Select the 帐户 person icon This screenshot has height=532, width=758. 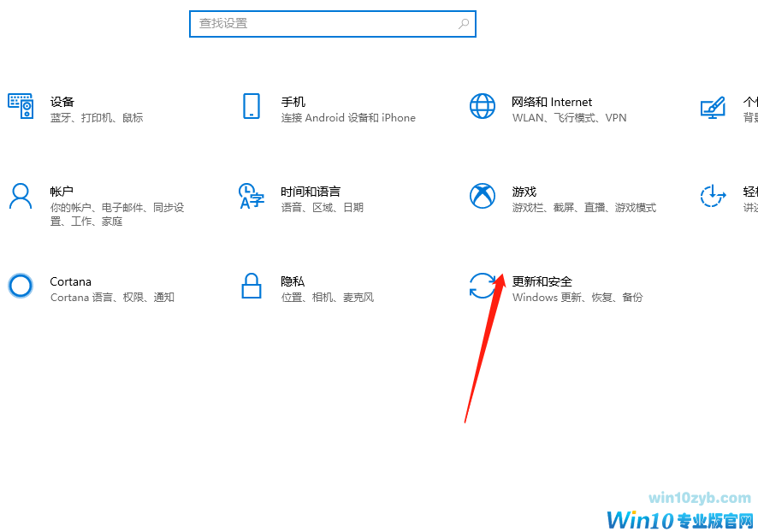coord(21,196)
